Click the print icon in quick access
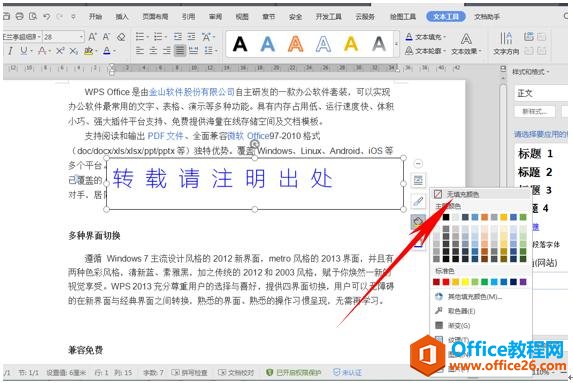The image size is (573, 383). [20, 16]
